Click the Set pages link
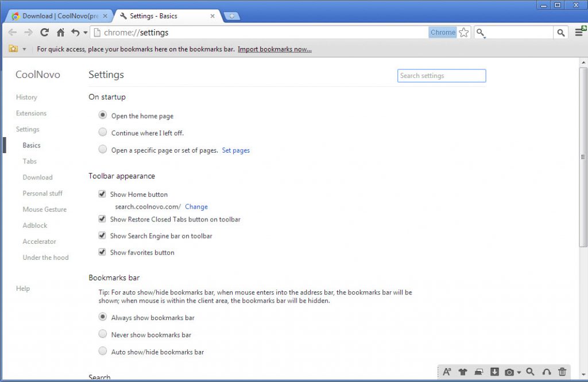 coord(236,150)
